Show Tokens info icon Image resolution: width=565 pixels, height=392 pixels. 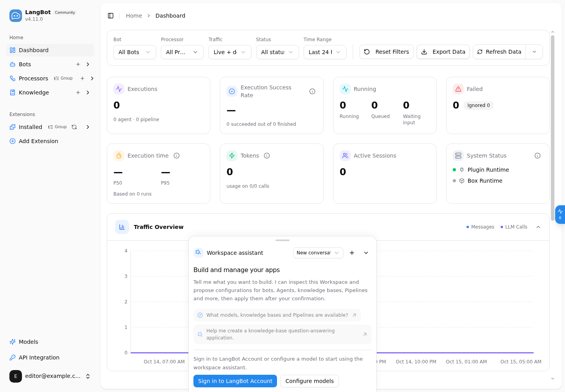pyautogui.click(x=267, y=156)
